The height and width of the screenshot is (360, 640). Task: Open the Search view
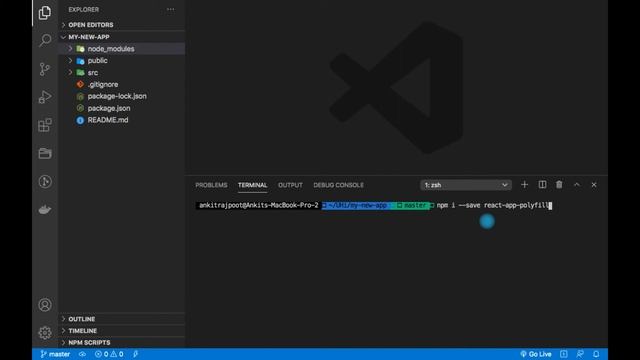(x=45, y=40)
